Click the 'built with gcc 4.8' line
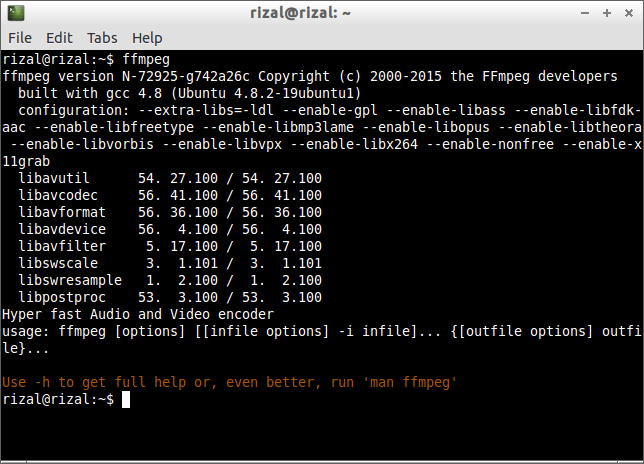This screenshot has height=464, width=644. click(x=189, y=93)
